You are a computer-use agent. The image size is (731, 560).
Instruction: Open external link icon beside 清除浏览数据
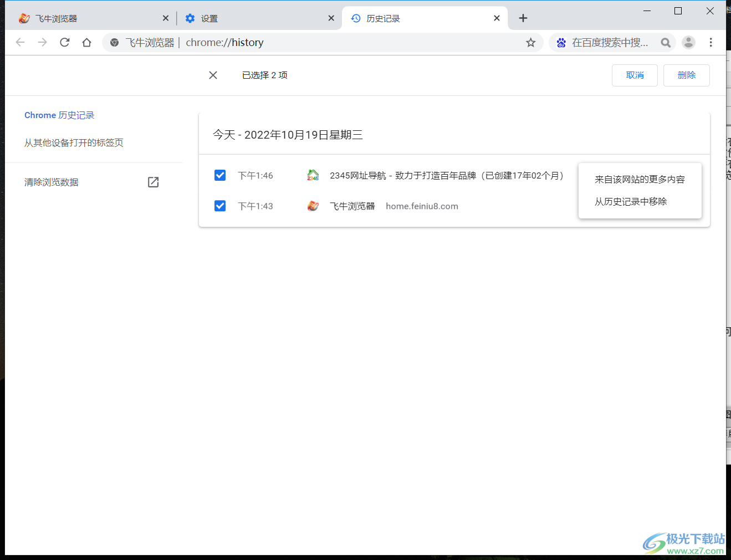coord(154,182)
